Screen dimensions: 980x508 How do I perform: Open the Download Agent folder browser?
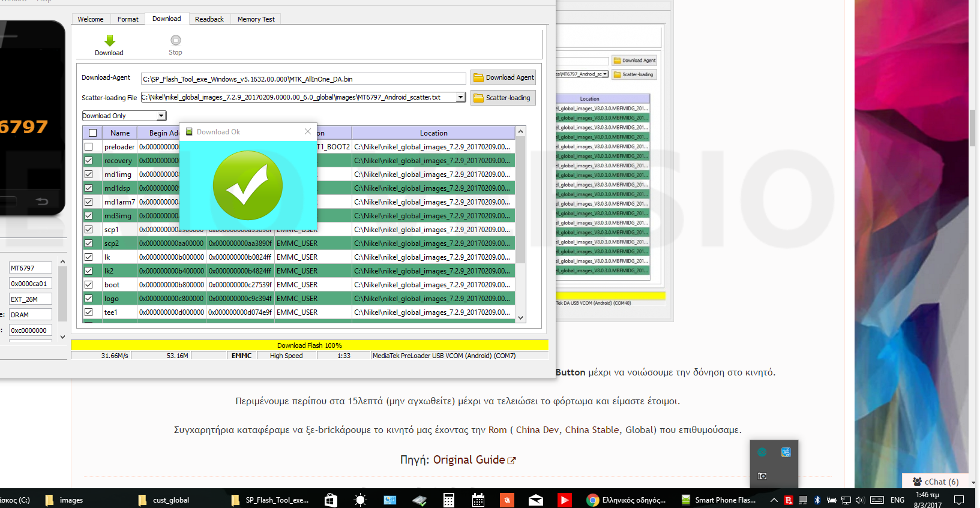point(503,77)
